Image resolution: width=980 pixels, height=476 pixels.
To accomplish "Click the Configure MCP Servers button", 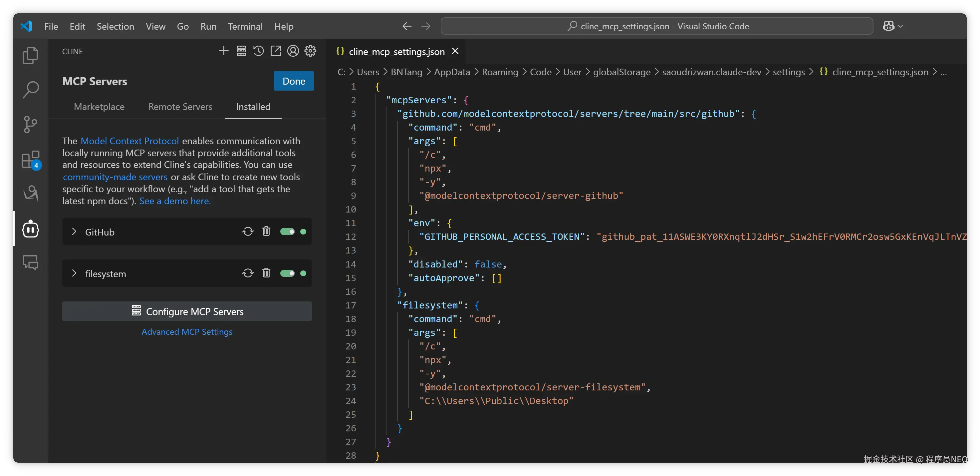I will (187, 311).
